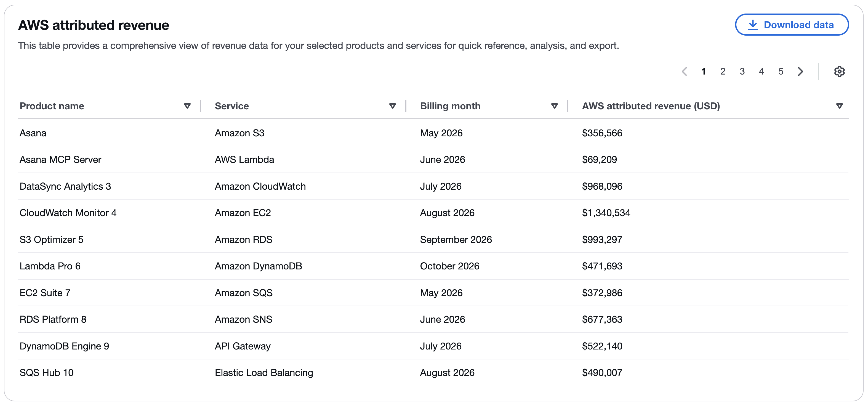
Task: Click the $522,140 revenue value
Action: (x=602, y=346)
